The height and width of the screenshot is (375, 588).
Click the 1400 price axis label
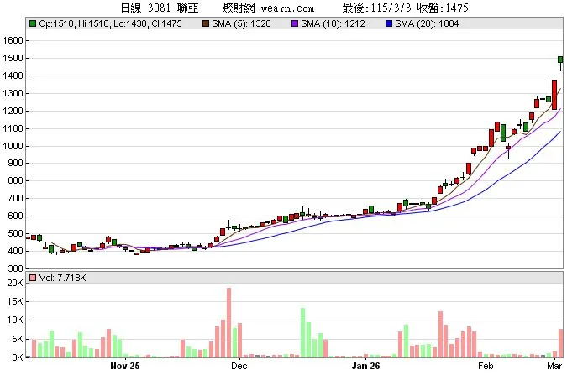click(13, 76)
